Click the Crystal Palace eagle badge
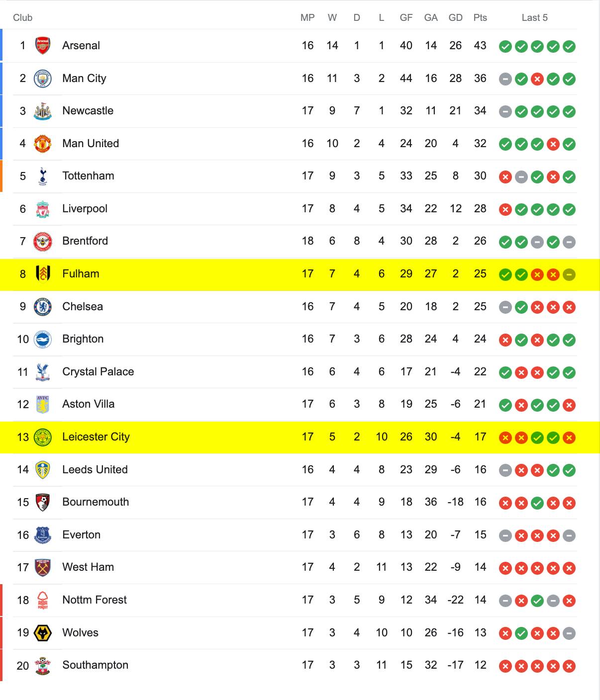The height and width of the screenshot is (700, 600). 43,372
